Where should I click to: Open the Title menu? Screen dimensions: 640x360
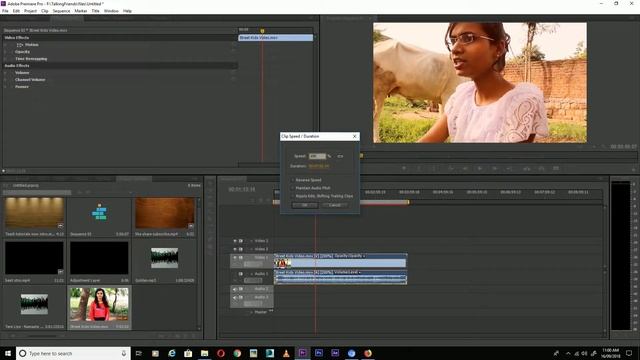click(x=95, y=11)
